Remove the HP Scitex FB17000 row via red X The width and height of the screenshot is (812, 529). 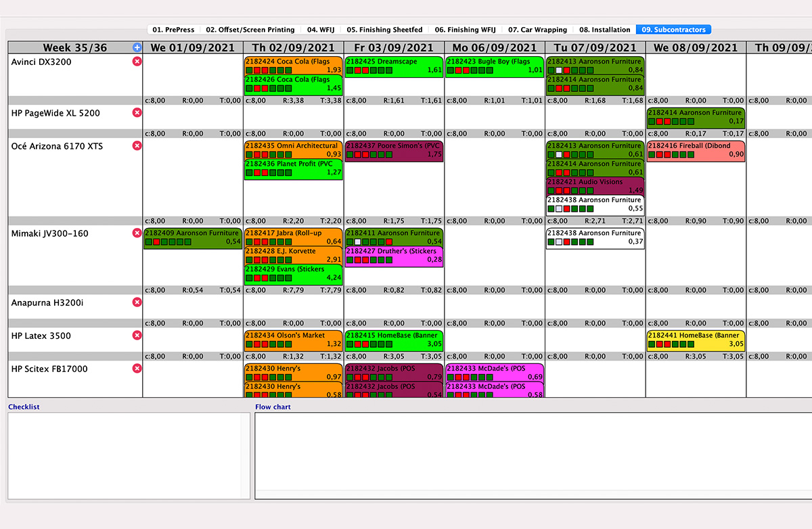pyautogui.click(x=137, y=369)
